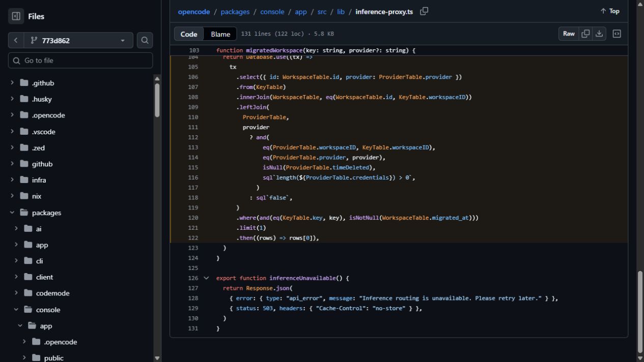644x362 pixels.
Task: Click the github folder icon
Action: (24, 164)
